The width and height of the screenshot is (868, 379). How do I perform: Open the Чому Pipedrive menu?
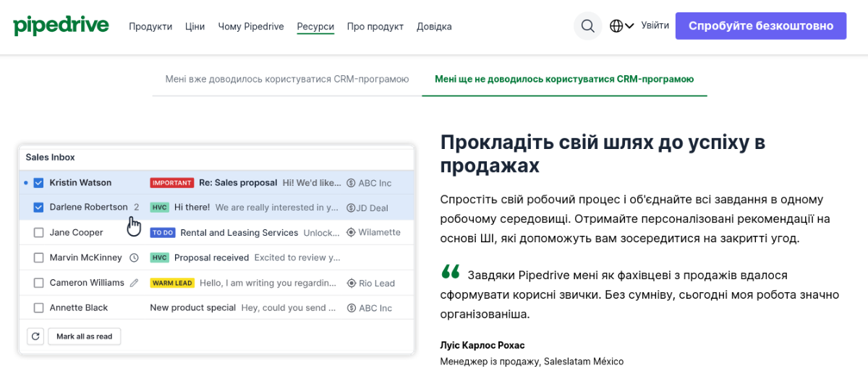coord(251,26)
